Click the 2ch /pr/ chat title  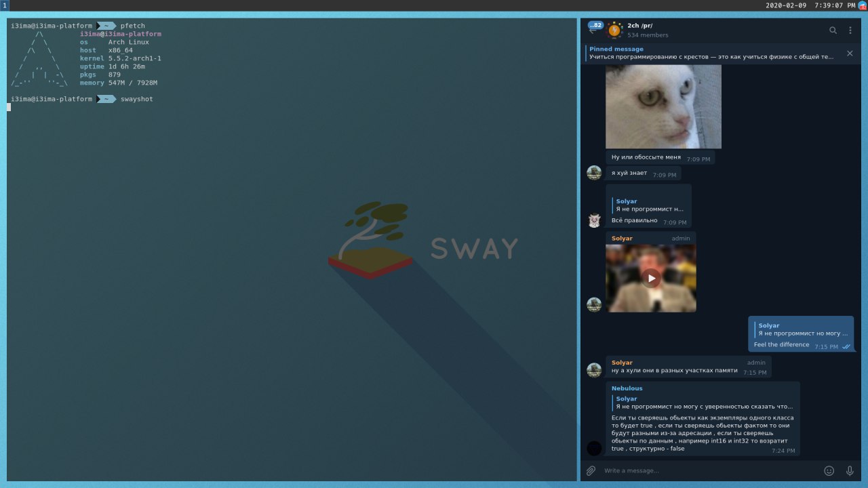(640, 26)
